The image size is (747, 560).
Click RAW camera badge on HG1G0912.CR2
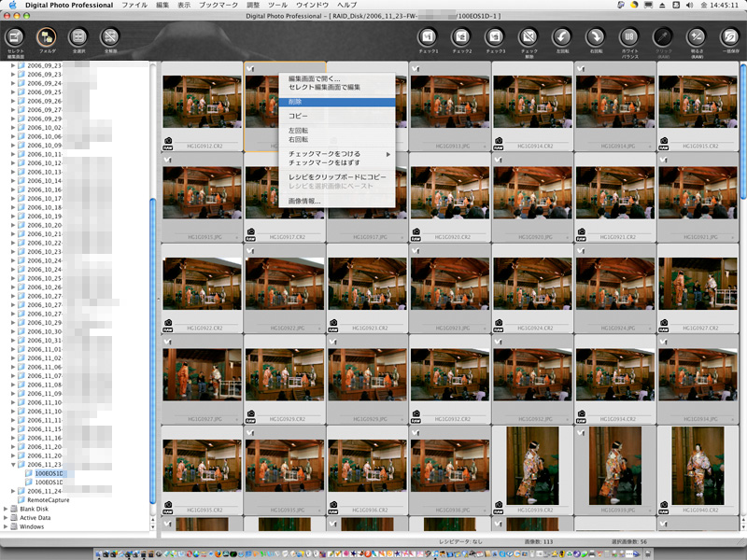tap(168, 144)
